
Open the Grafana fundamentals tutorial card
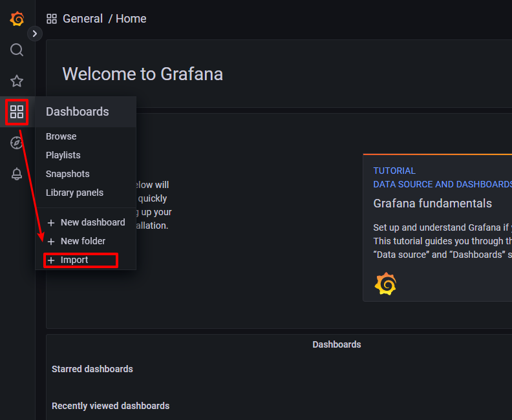click(438, 228)
